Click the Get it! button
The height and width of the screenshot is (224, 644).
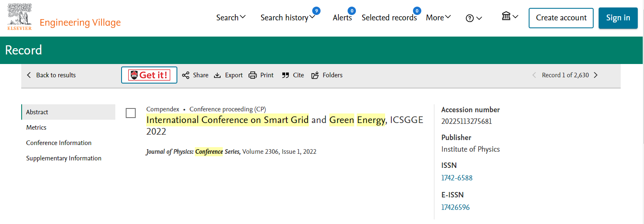click(149, 75)
